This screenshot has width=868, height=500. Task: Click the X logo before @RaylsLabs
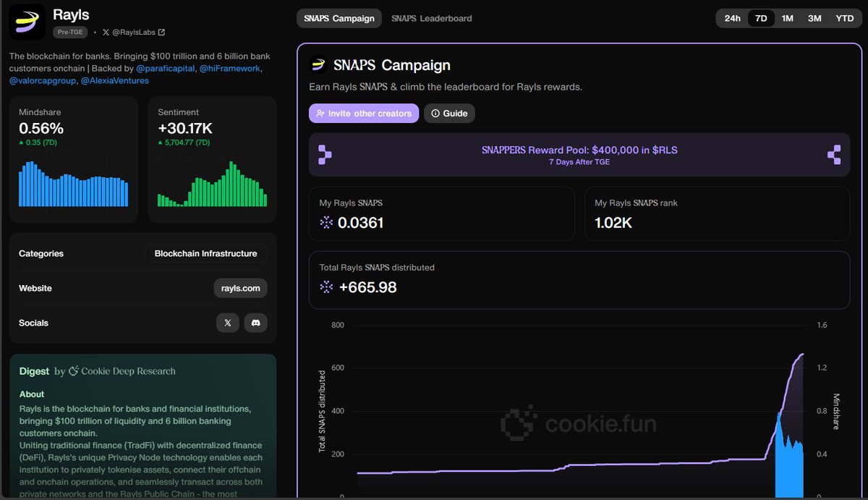tap(106, 32)
